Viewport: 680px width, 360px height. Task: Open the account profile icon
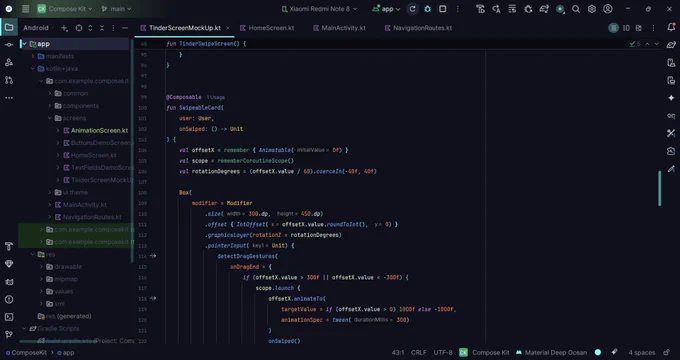pyautogui.click(x=608, y=9)
